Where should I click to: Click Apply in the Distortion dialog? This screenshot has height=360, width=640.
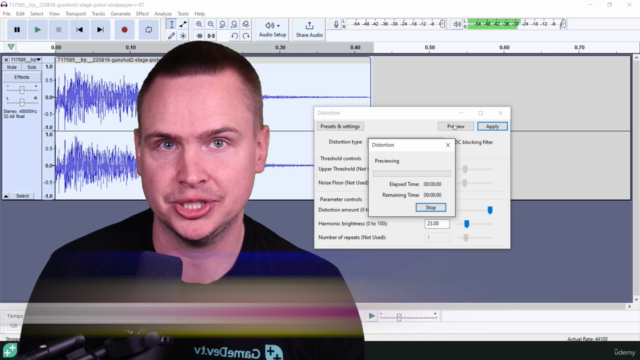(492, 127)
